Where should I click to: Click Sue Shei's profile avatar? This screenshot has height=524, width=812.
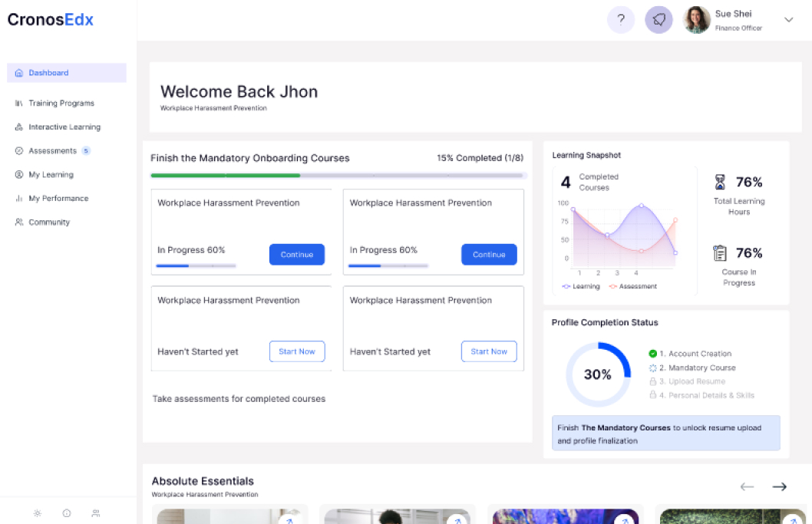pos(697,20)
